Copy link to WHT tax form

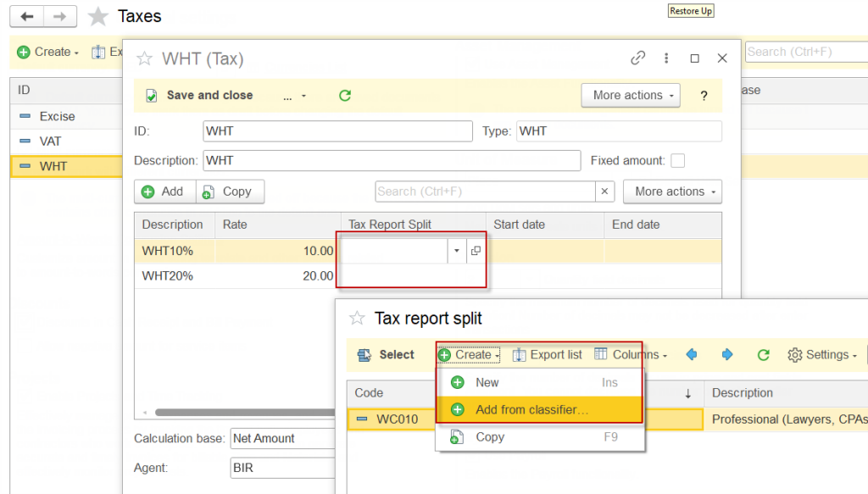point(638,58)
